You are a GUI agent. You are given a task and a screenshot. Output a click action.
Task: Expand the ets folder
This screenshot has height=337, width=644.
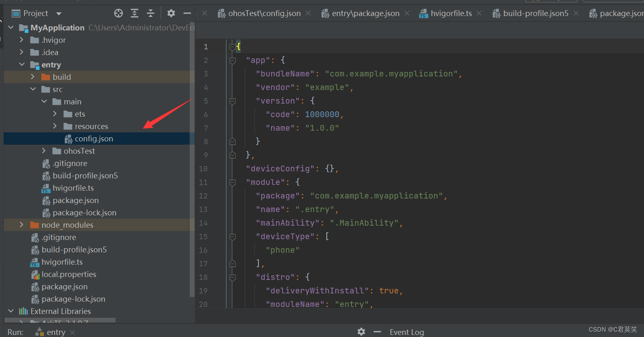[x=55, y=114]
